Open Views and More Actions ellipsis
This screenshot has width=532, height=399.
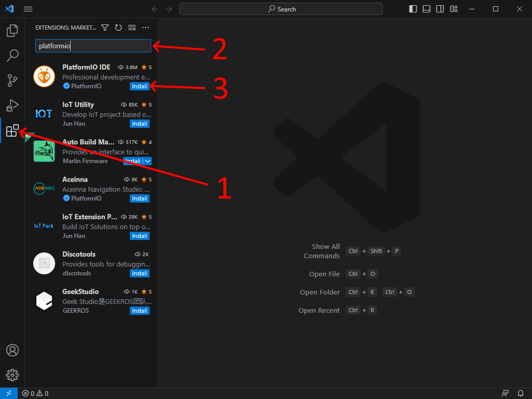pos(145,28)
